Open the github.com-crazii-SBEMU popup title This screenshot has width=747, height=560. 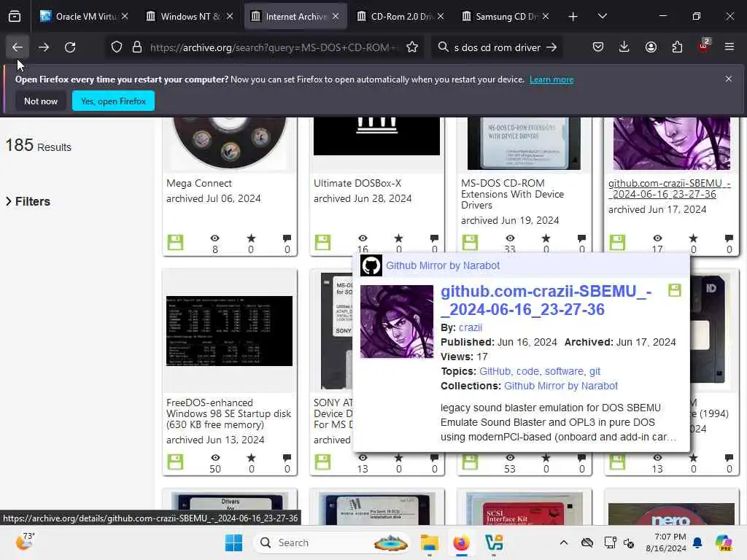coord(546,300)
